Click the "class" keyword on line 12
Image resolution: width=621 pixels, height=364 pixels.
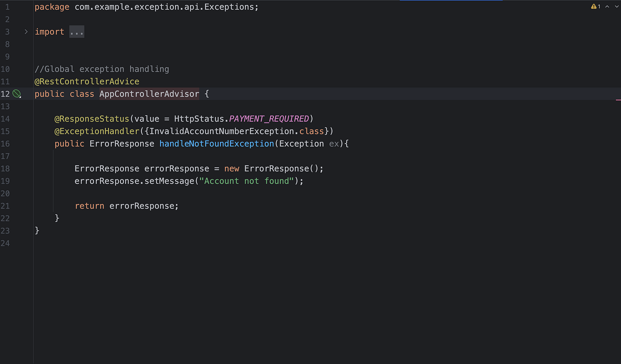point(82,94)
